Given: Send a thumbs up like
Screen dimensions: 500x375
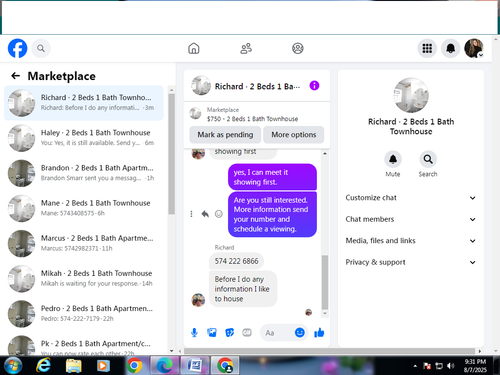Looking at the screenshot, I should 319,332.
